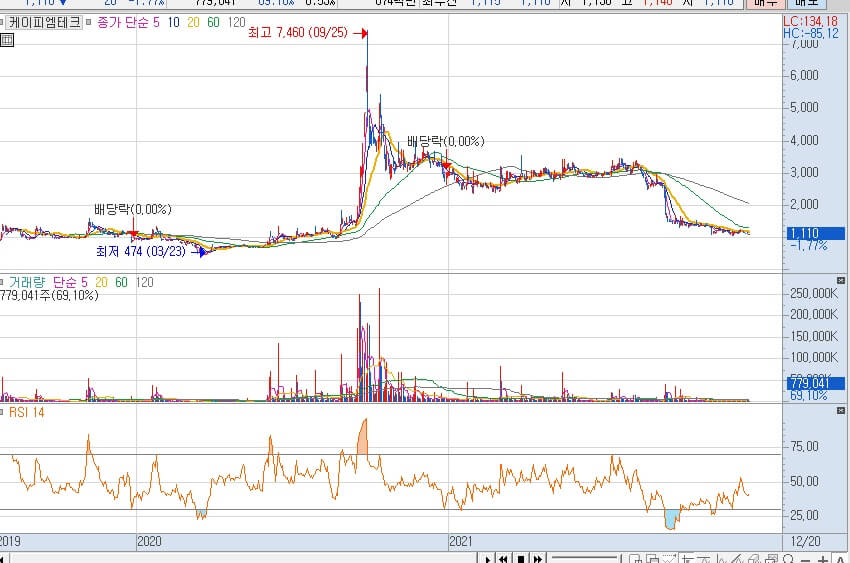Click the 75.00 RSI axis label
The width and height of the screenshot is (850, 563).
point(804,446)
